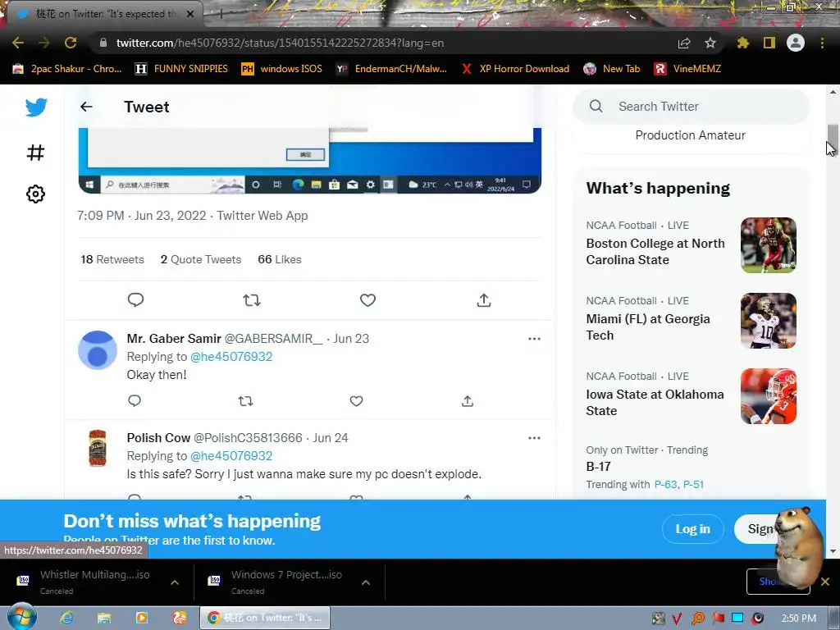The height and width of the screenshot is (630, 840).
Task: Launch Windows Media Player from taskbar
Action: tap(141, 618)
